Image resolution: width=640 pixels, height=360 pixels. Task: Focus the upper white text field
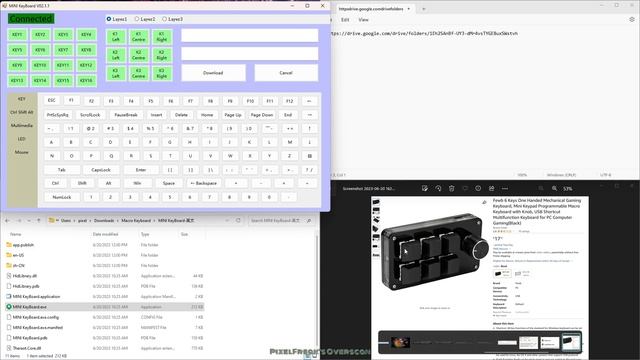[x=249, y=35]
